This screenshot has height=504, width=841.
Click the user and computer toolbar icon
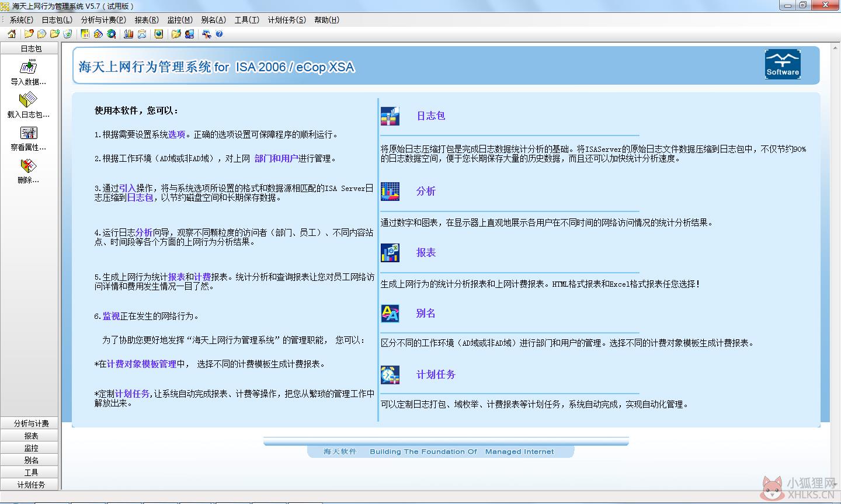189,34
